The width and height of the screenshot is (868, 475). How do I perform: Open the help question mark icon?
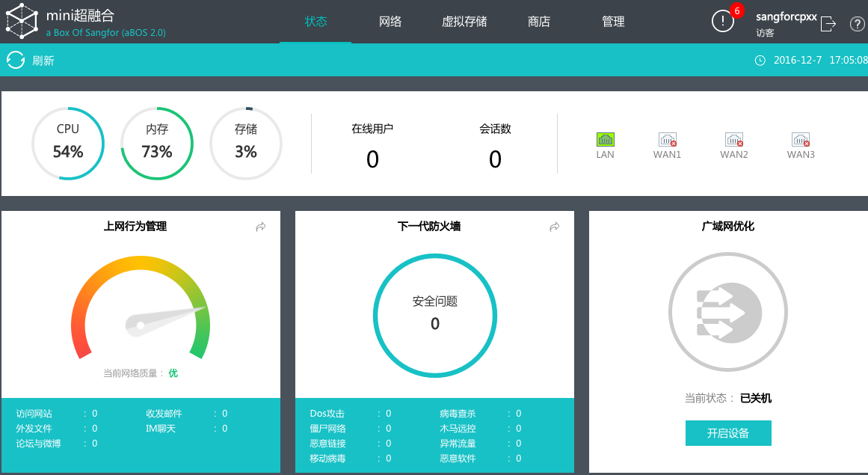[857, 24]
